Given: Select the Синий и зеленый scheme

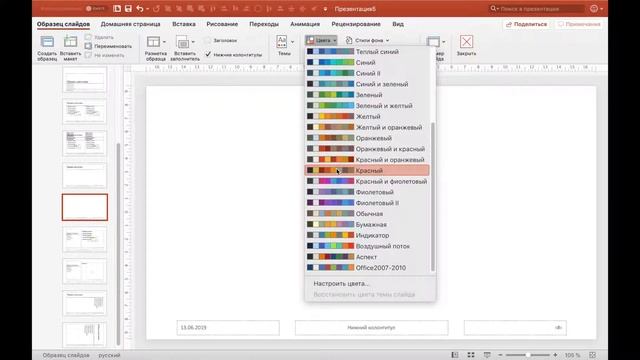Looking at the screenshot, I should [367, 84].
